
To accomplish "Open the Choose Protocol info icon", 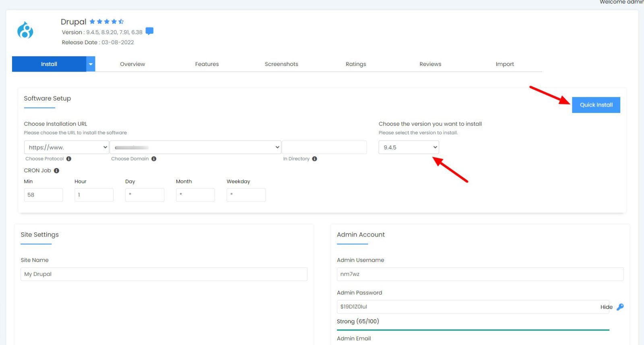I will tap(69, 159).
